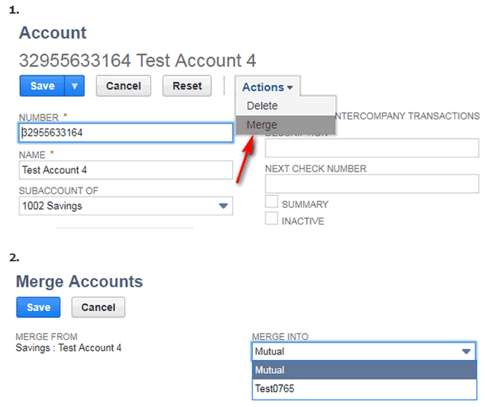Image resolution: width=485 pixels, height=407 pixels.
Task: Click the Save button on Account page
Action: pos(42,86)
